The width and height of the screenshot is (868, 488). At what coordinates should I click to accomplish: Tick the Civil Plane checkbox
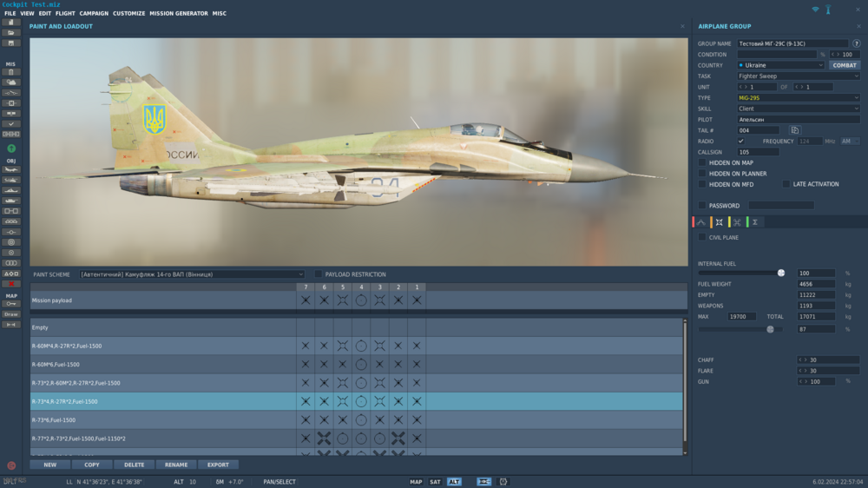click(702, 237)
